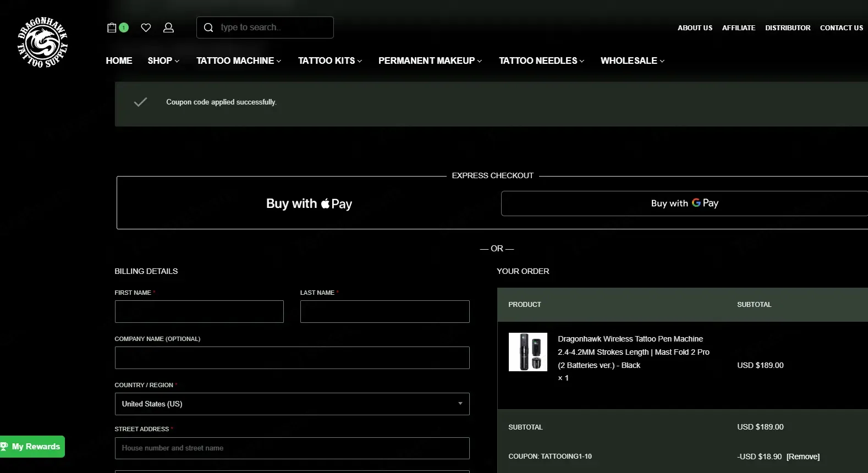Click the tattoo pen product thumbnail

(528, 352)
